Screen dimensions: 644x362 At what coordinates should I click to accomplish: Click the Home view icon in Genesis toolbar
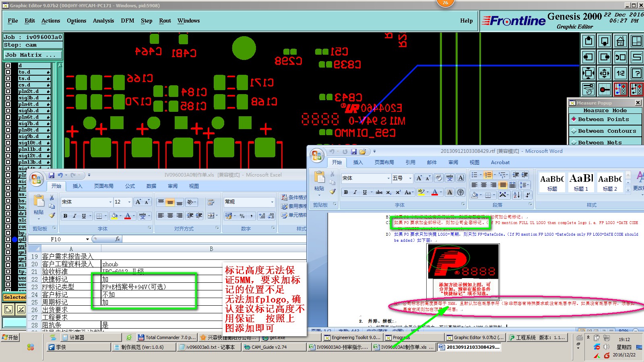(x=621, y=41)
